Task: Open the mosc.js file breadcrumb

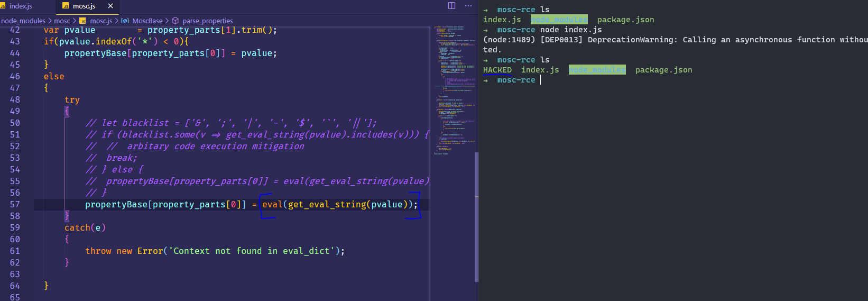Action: [x=101, y=21]
